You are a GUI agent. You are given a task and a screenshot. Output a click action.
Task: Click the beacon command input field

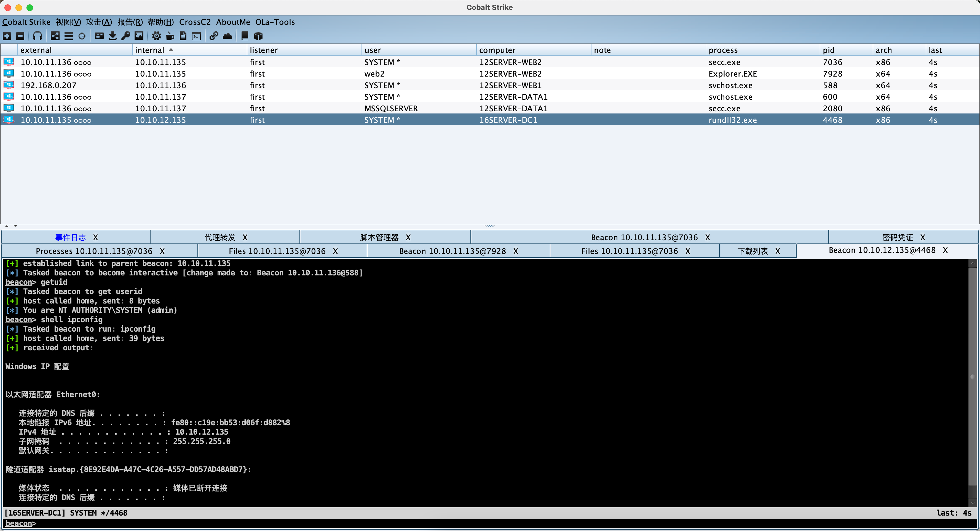point(457,524)
